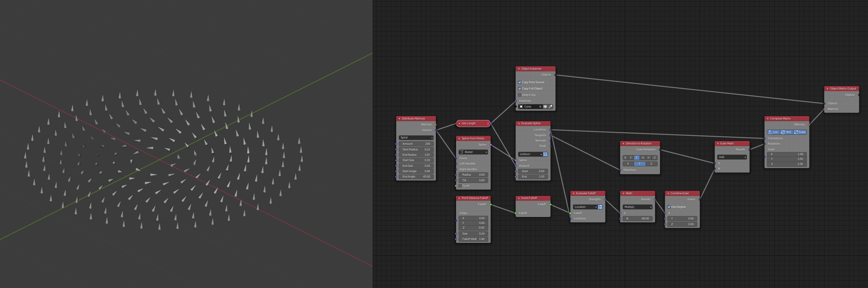Toggle Copy Full Object checkbox
868x288 pixels.
(520, 89)
